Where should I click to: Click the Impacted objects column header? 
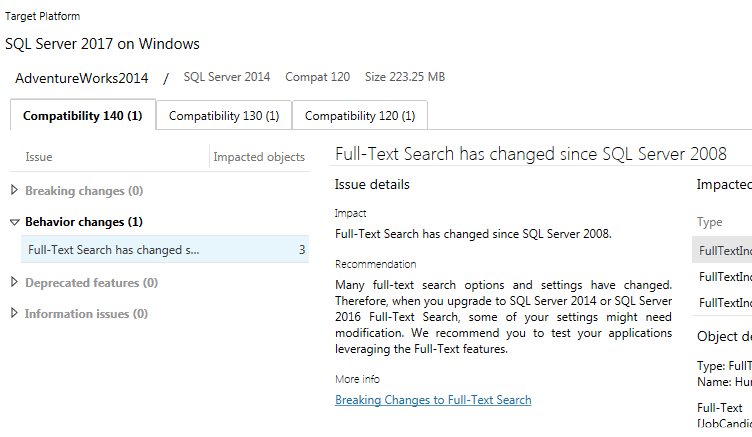(x=259, y=157)
